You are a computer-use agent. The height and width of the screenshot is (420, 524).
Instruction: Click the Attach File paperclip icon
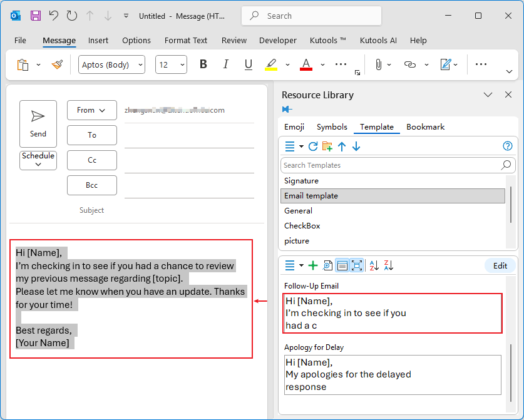click(378, 64)
